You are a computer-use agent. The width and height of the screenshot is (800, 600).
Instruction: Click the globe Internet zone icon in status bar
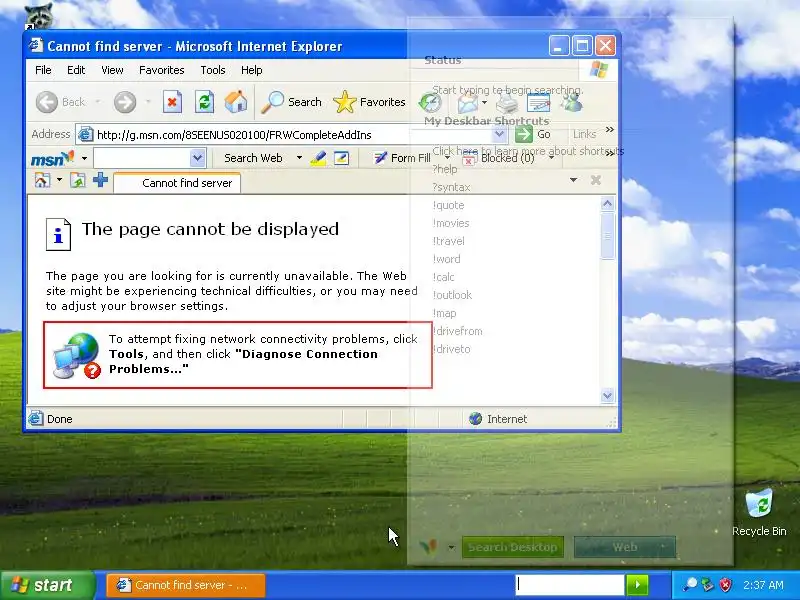pyautogui.click(x=476, y=419)
